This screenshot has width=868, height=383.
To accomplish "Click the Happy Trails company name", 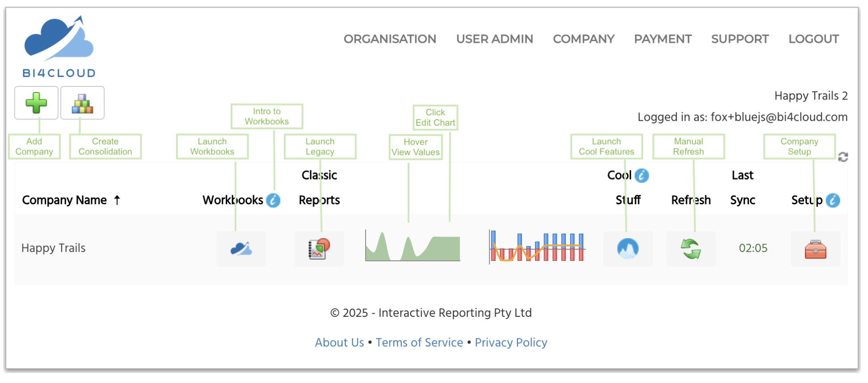I will (x=53, y=248).
